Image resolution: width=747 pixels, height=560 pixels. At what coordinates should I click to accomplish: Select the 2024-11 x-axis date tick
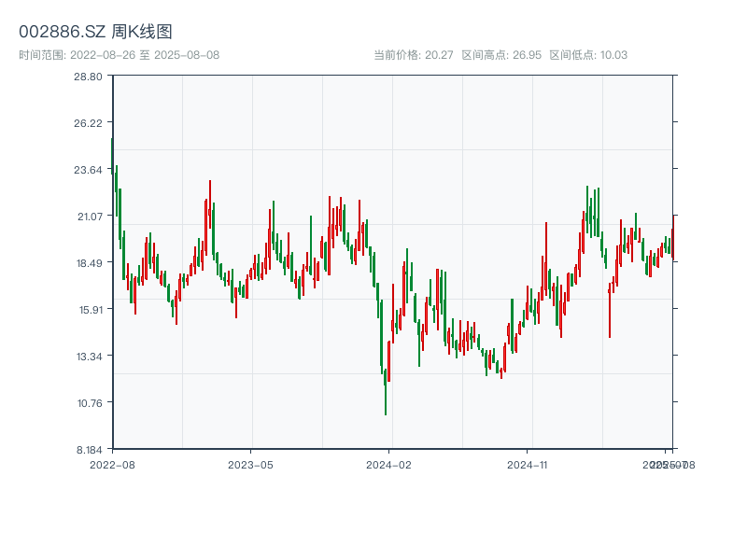(527, 464)
